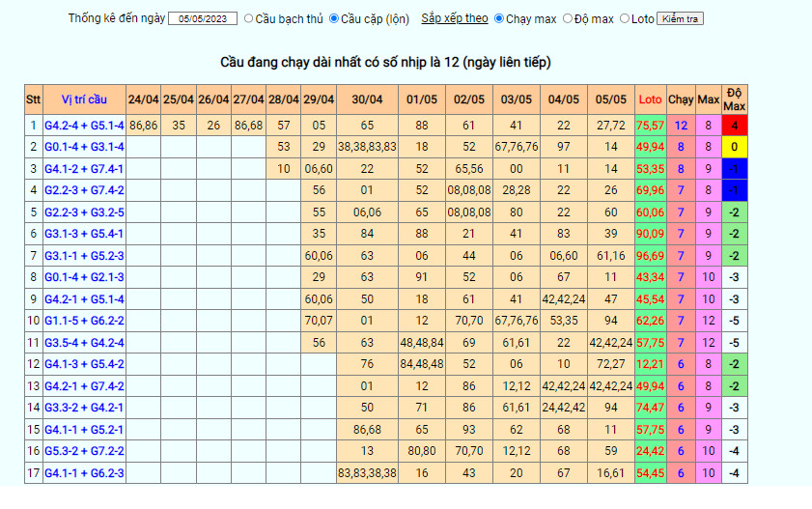
Task: Select the 'G3.5-4 + G4.2-4' link
Action: pyautogui.click(x=85, y=342)
